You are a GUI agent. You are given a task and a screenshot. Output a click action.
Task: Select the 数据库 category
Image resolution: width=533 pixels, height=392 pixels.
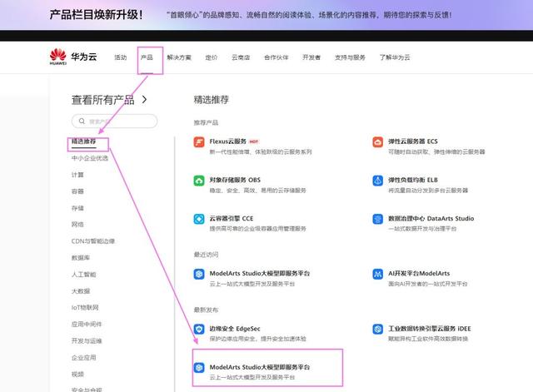[x=81, y=258]
